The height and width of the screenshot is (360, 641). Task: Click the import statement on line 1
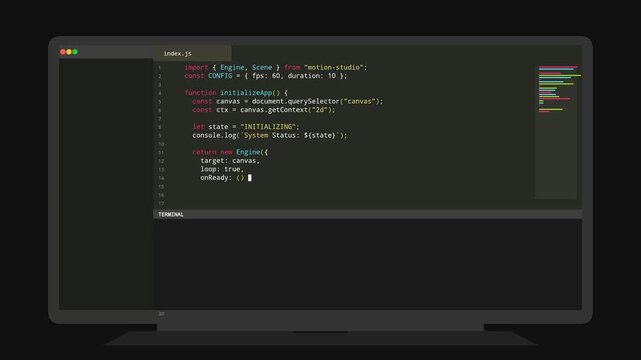(276, 67)
